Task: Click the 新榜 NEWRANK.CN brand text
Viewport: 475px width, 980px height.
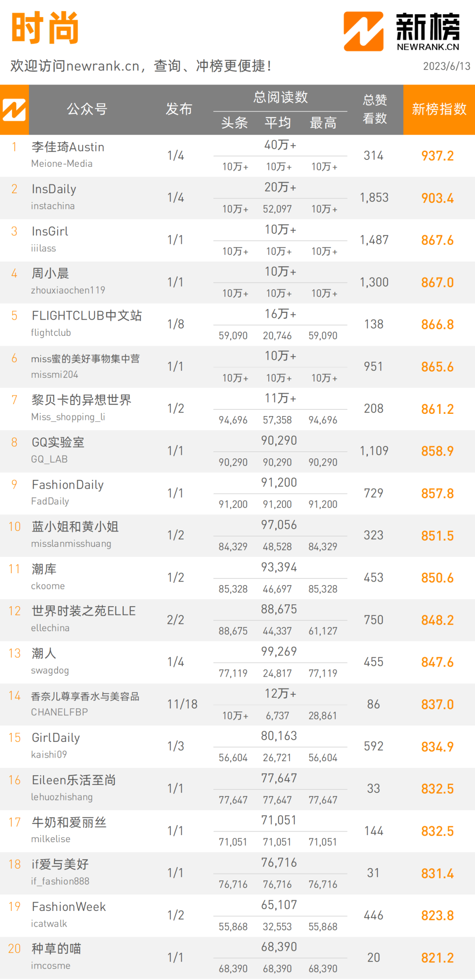Action: (x=428, y=31)
